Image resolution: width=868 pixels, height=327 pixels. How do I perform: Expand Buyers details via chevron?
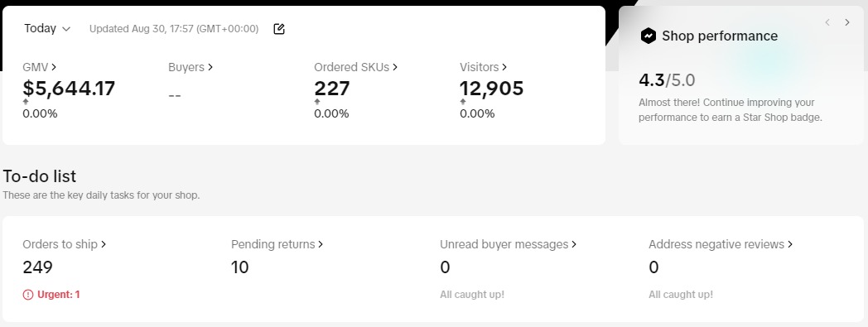210,67
